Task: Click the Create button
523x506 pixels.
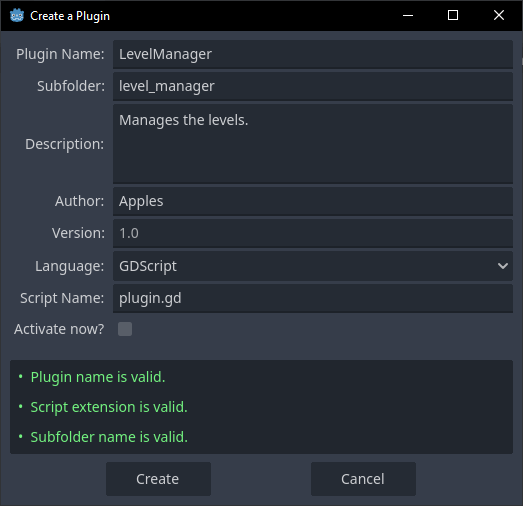Action: tap(158, 479)
